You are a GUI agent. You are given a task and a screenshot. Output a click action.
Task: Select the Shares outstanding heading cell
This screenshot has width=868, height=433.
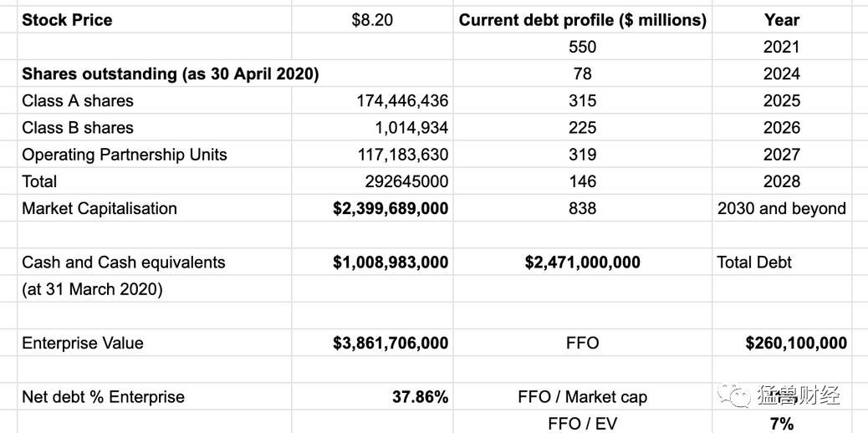click(171, 74)
